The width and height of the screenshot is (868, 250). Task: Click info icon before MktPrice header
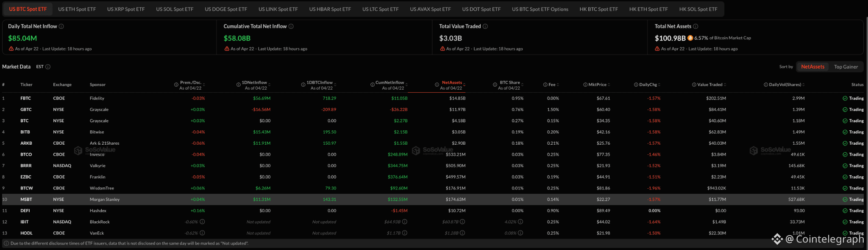click(x=585, y=85)
